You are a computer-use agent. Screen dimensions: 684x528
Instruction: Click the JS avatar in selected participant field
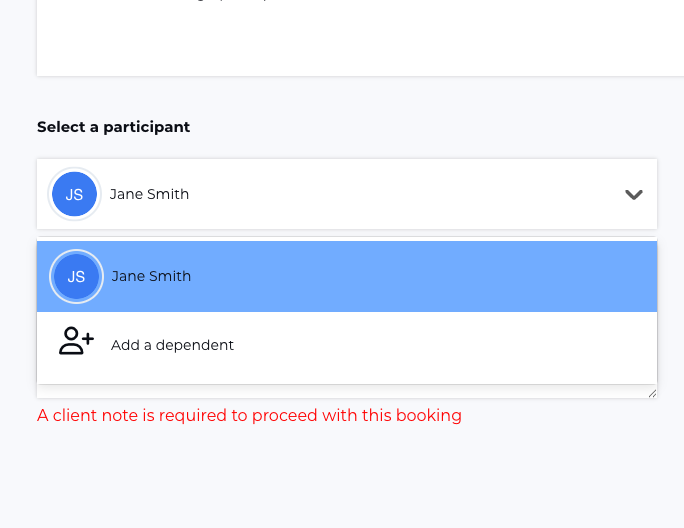(x=74, y=195)
